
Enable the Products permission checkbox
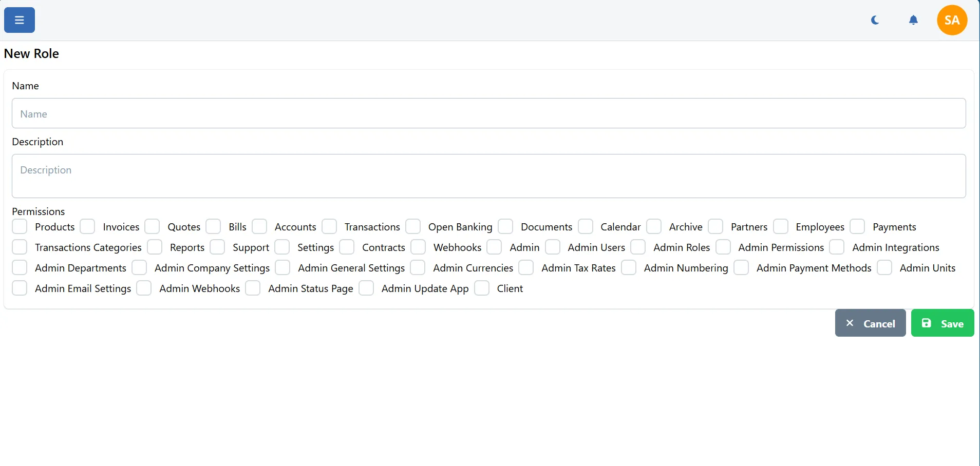[x=20, y=226]
